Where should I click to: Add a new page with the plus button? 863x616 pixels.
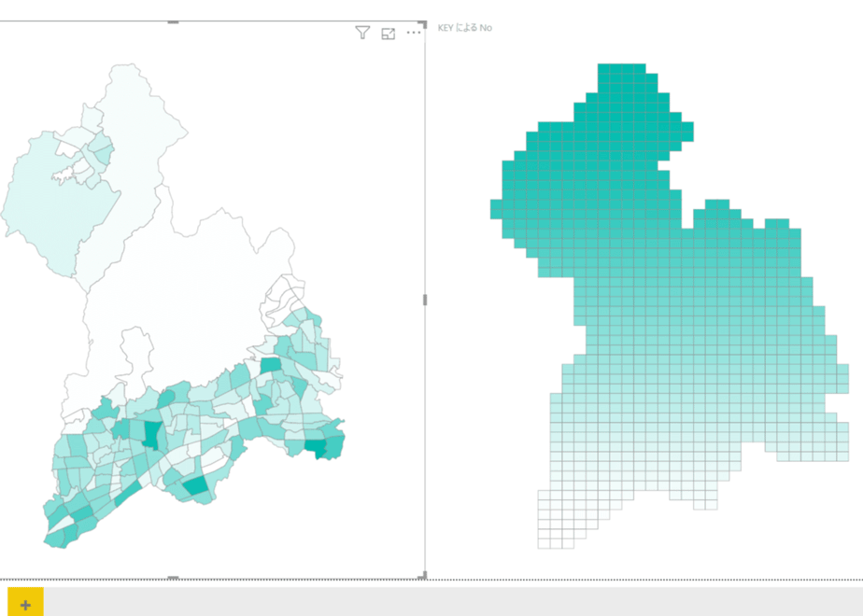[x=25, y=605]
